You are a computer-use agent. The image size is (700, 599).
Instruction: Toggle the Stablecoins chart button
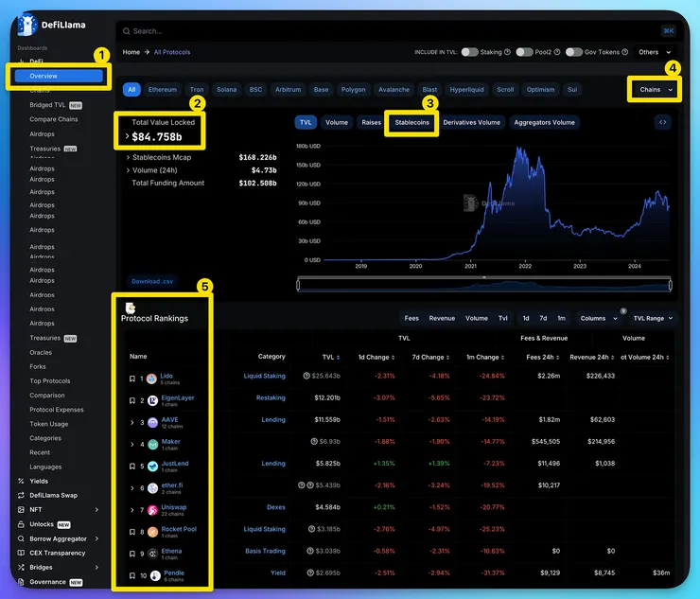[x=412, y=122]
